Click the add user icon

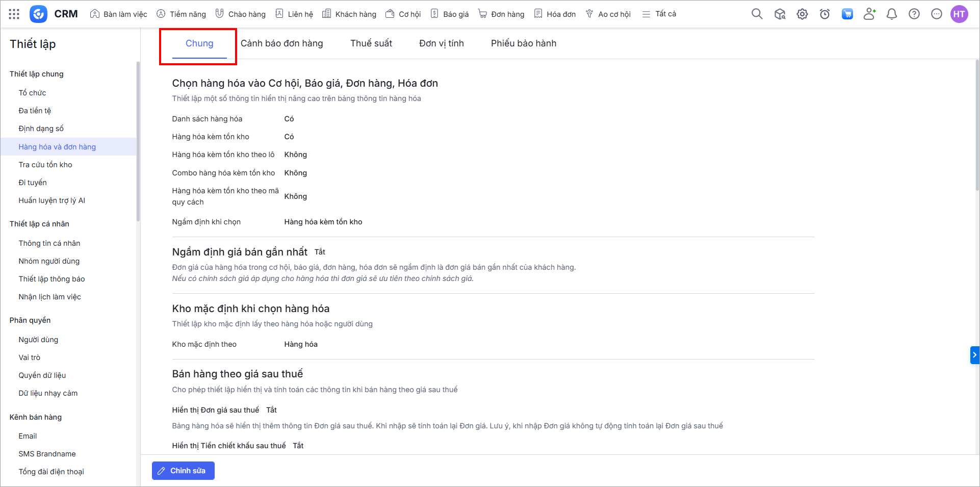tap(869, 14)
